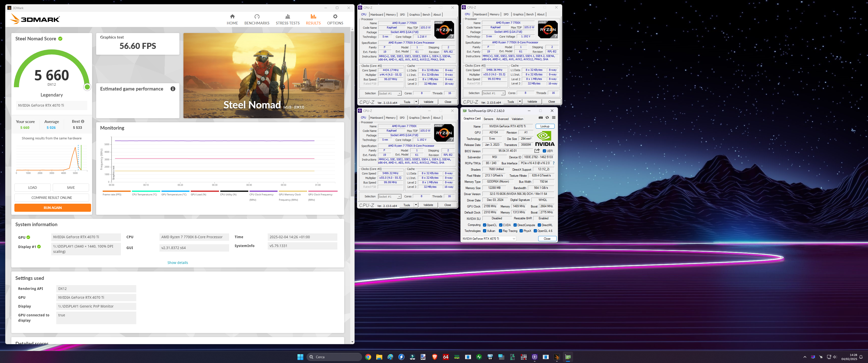Open STRESS TESTS in 3DMark
Image resolution: width=868 pixels, height=363 pixels.
287,19
